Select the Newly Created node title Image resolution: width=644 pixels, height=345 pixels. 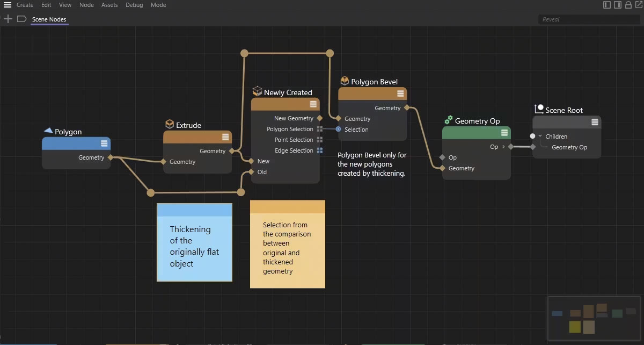coord(288,92)
